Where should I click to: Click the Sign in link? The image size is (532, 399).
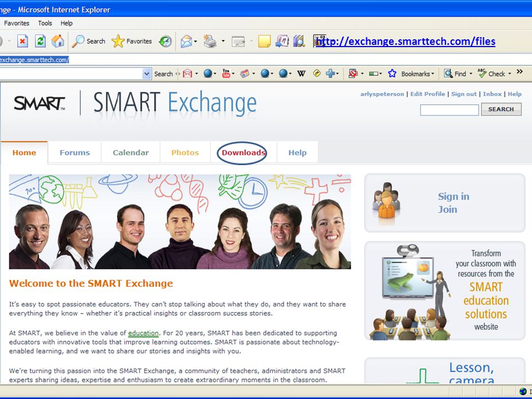(454, 196)
